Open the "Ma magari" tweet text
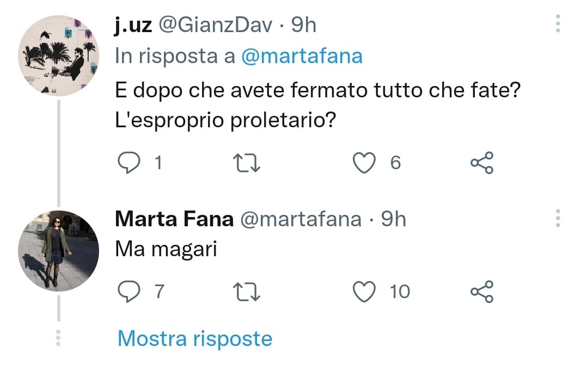 166,249
